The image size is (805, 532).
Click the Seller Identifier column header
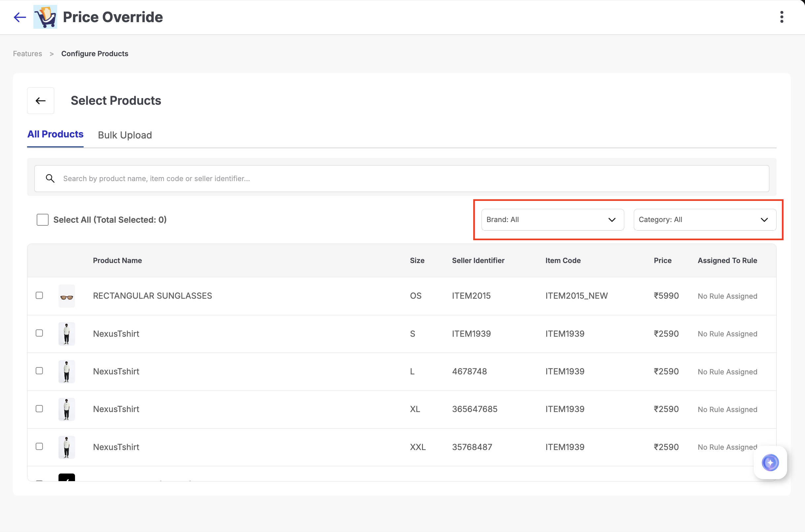[x=478, y=260]
